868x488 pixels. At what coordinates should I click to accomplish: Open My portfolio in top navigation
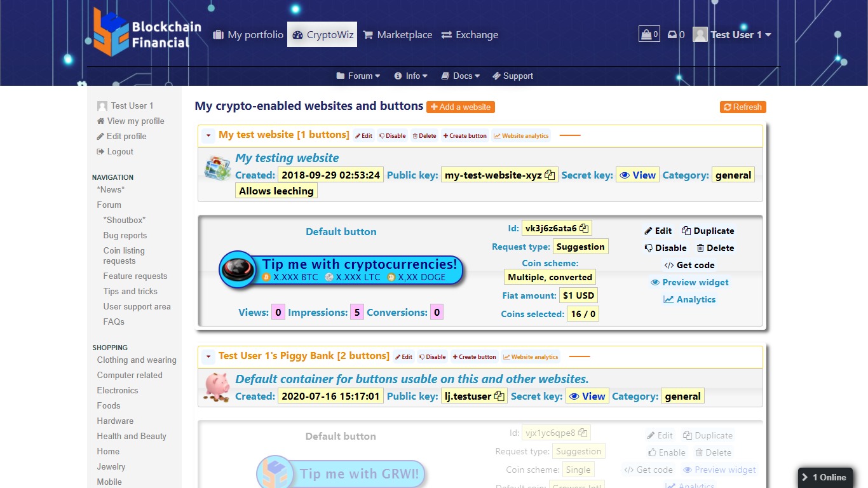248,35
